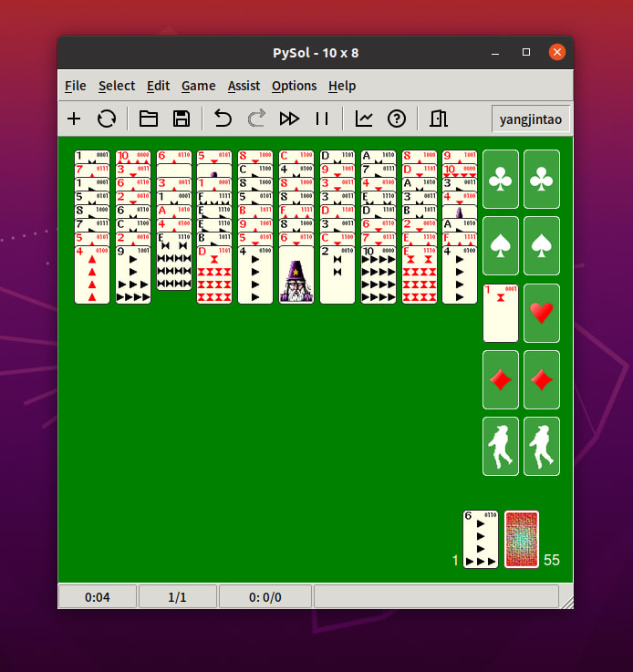
Task: Select the red 1 on the foundation
Action: tap(501, 313)
